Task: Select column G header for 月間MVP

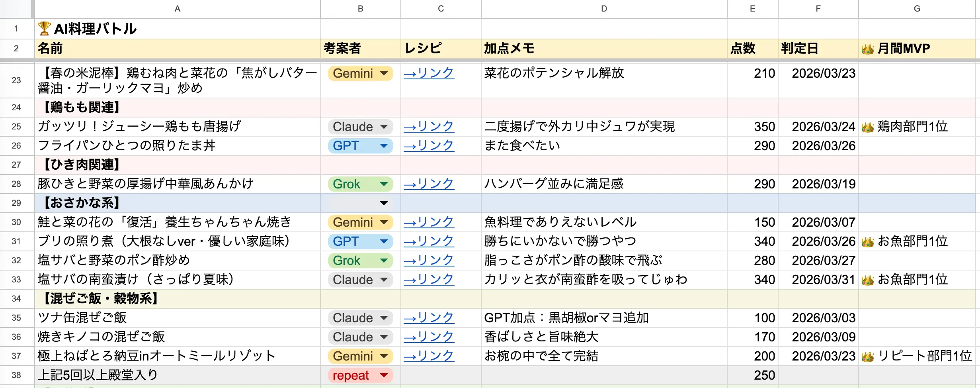Action: 917,8
